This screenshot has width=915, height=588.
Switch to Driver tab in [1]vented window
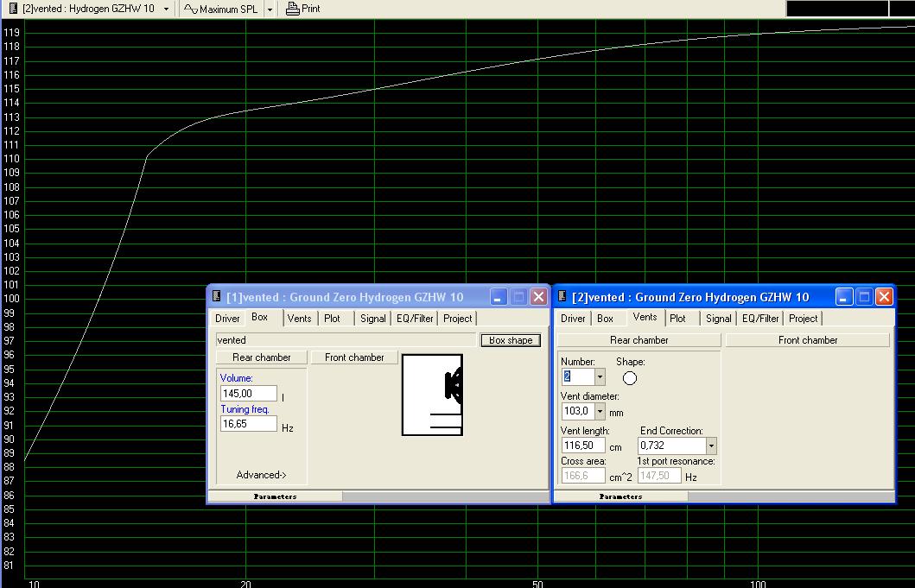[x=227, y=319]
